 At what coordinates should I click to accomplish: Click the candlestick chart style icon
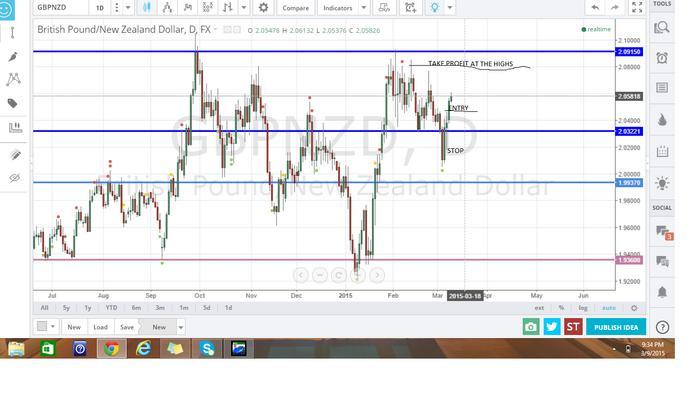click(146, 7)
